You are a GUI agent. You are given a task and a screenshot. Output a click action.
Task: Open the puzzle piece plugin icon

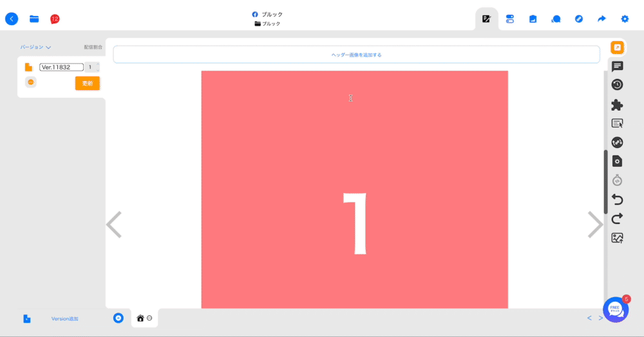coord(618,105)
